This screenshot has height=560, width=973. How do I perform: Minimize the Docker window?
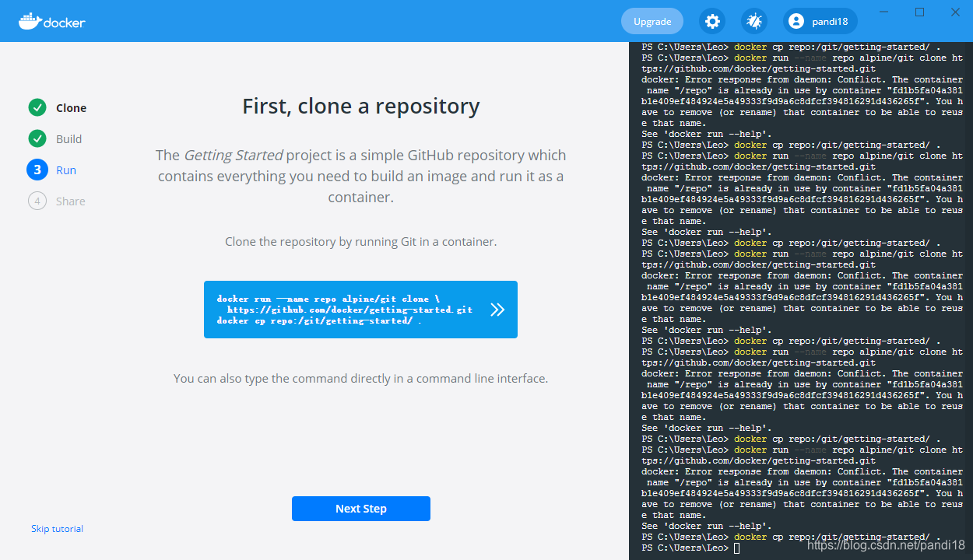point(883,12)
